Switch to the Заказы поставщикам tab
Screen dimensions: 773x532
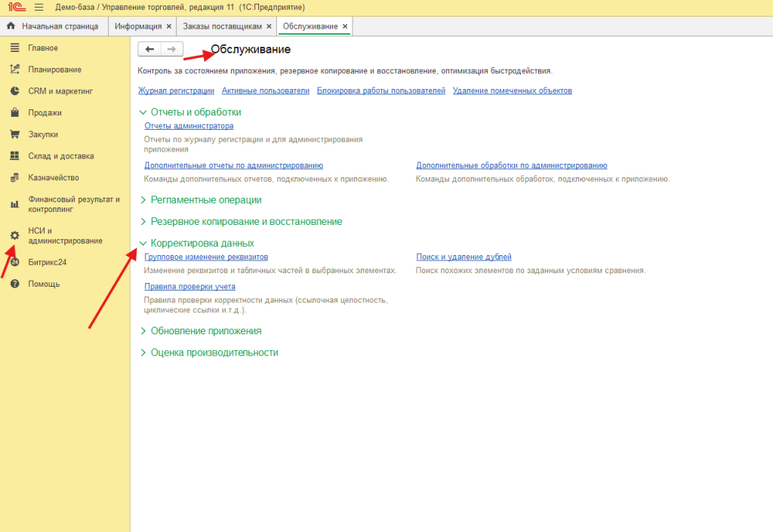point(222,26)
